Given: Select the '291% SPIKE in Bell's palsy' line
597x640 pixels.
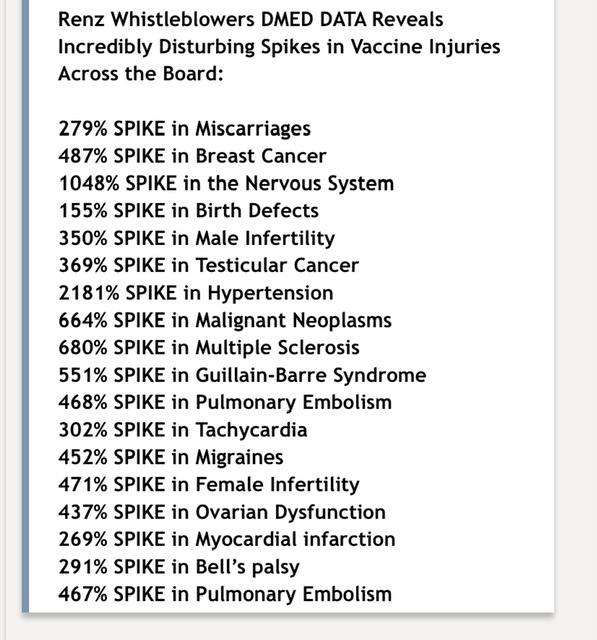Looking at the screenshot, I should pos(179,567).
